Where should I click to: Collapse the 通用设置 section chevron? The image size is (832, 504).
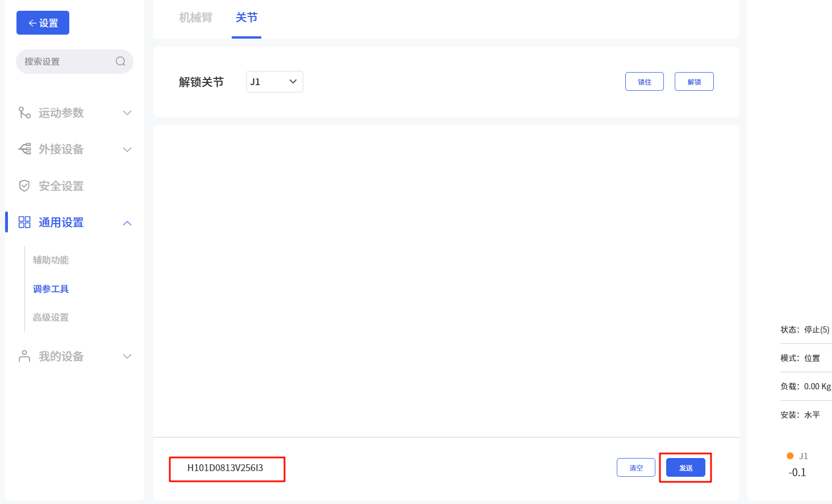tap(127, 223)
